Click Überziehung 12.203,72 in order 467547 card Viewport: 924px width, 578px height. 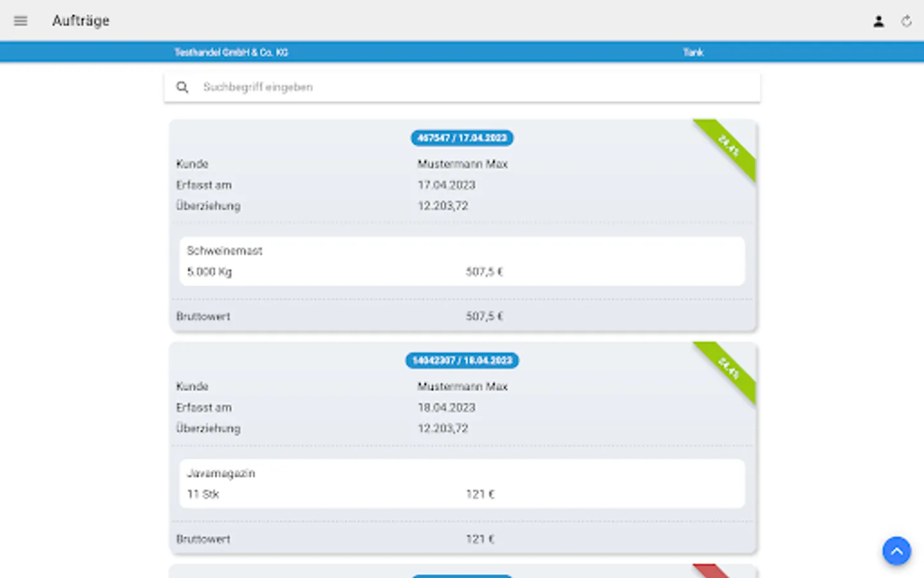443,206
